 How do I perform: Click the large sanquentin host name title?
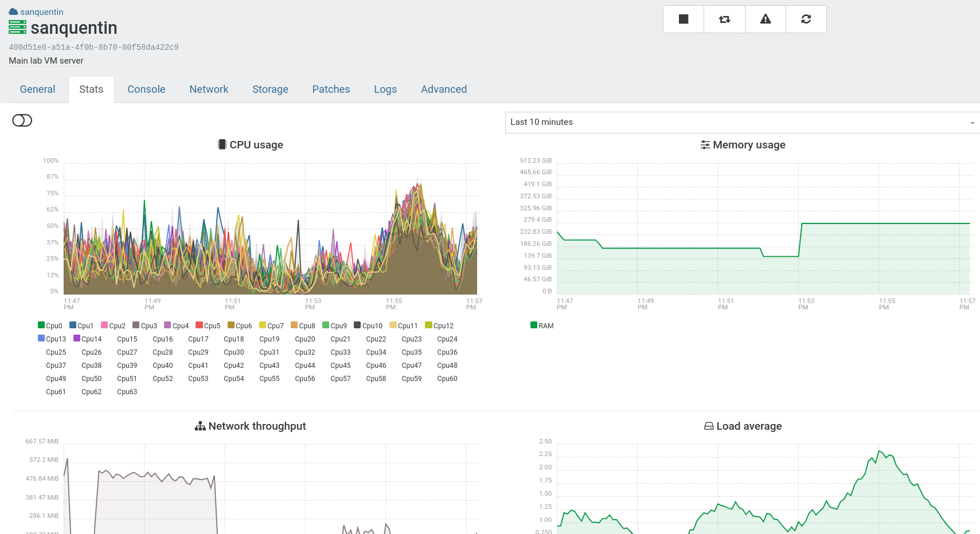(73, 28)
